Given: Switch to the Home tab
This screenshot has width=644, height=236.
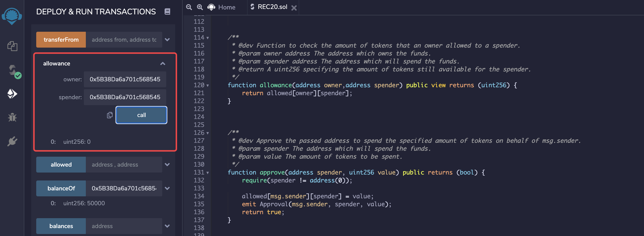Looking at the screenshot, I should click(222, 7).
